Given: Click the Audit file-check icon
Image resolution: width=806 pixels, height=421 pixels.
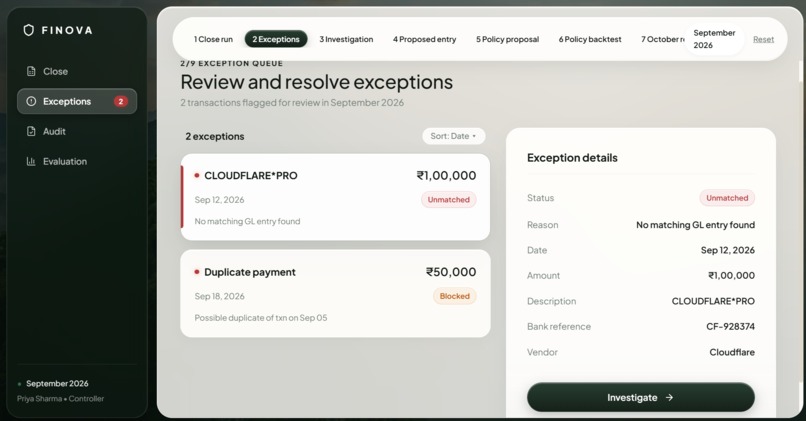Looking at the screenshot, I should 31,131.
